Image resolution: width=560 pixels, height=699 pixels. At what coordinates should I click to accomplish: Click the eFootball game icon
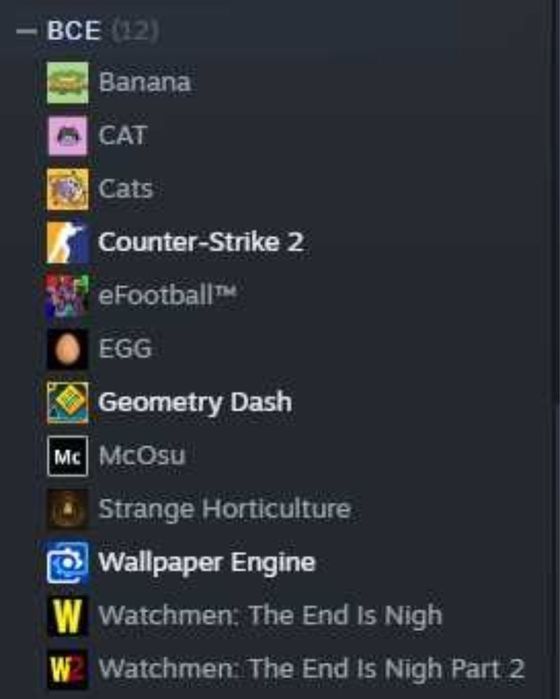click(x=67, y=296)
